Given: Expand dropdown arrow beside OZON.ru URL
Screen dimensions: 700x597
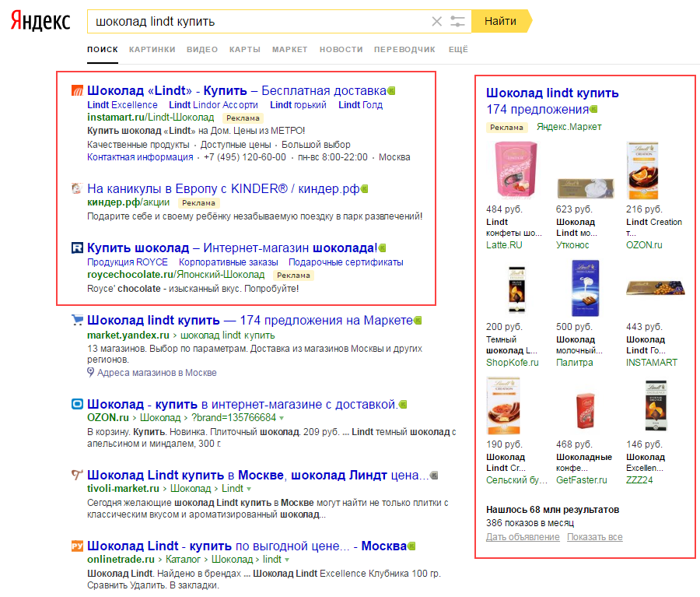Looking at the screenshot, I should click(x=282, y=418).
